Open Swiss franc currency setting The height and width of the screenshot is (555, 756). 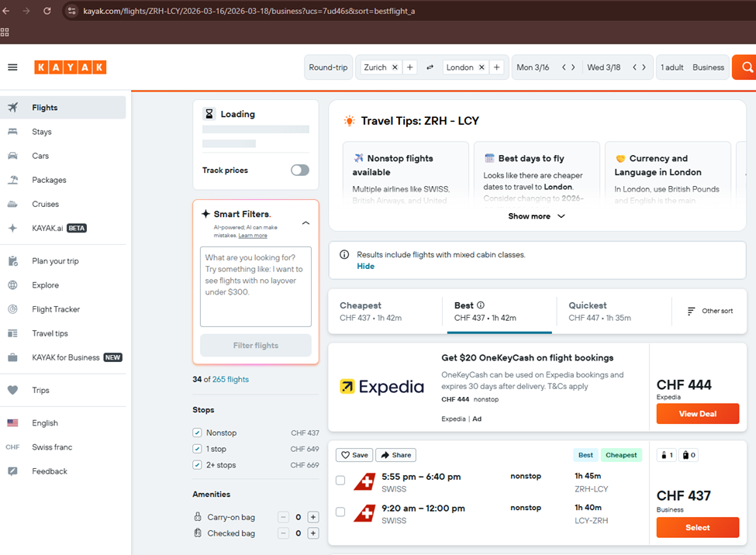pos(63,447)
